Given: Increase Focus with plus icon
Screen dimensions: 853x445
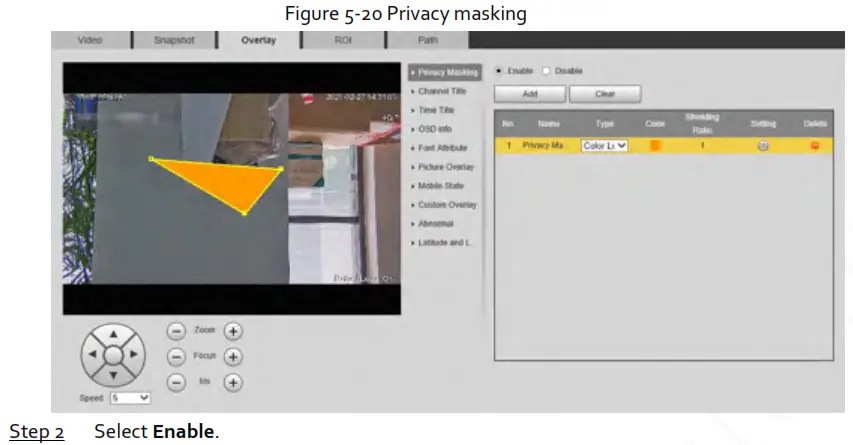Looking at the screenshot, I should point(233,357).
